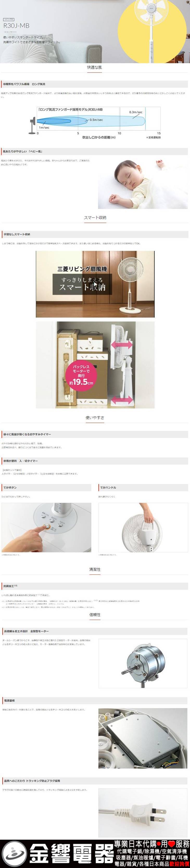Click the pink 約19.5cm depth badge
The image size is (190, 868).
81,375
